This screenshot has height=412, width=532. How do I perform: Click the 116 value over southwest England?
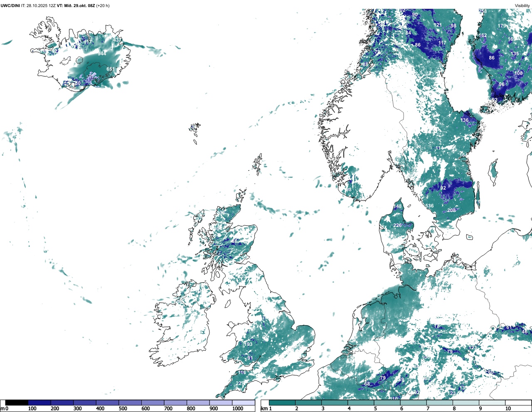pos(242,373)
